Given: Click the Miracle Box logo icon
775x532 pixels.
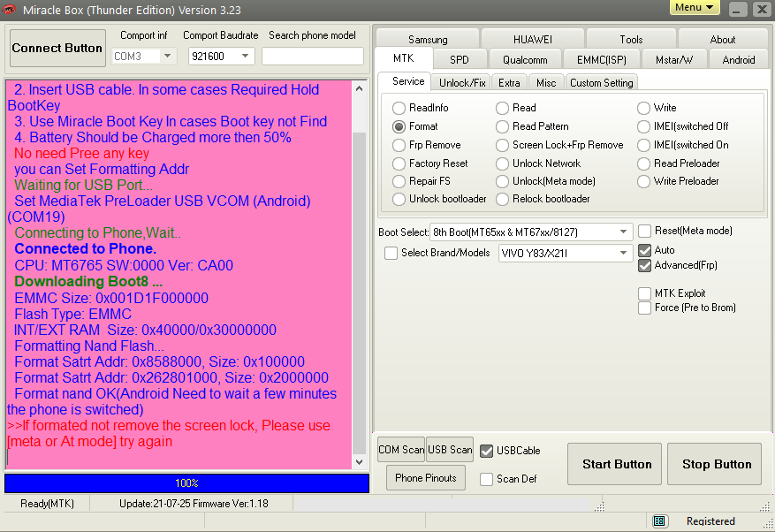Looking at the screenshot, I should pyautogui.click(x=9, y=10).
